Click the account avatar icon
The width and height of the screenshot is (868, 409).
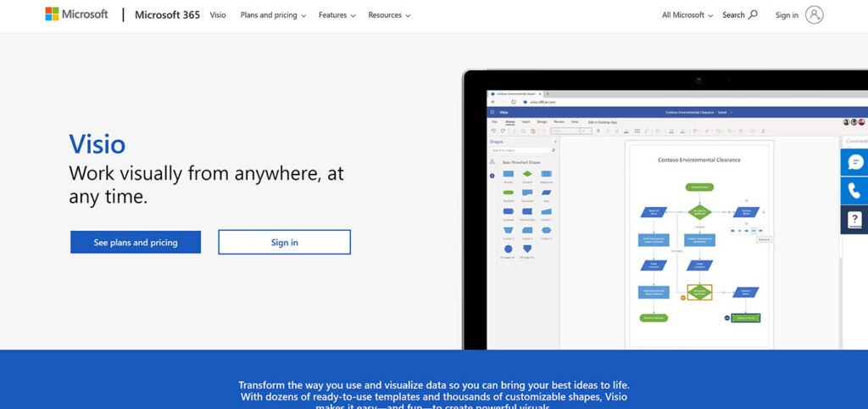(815, 15)
